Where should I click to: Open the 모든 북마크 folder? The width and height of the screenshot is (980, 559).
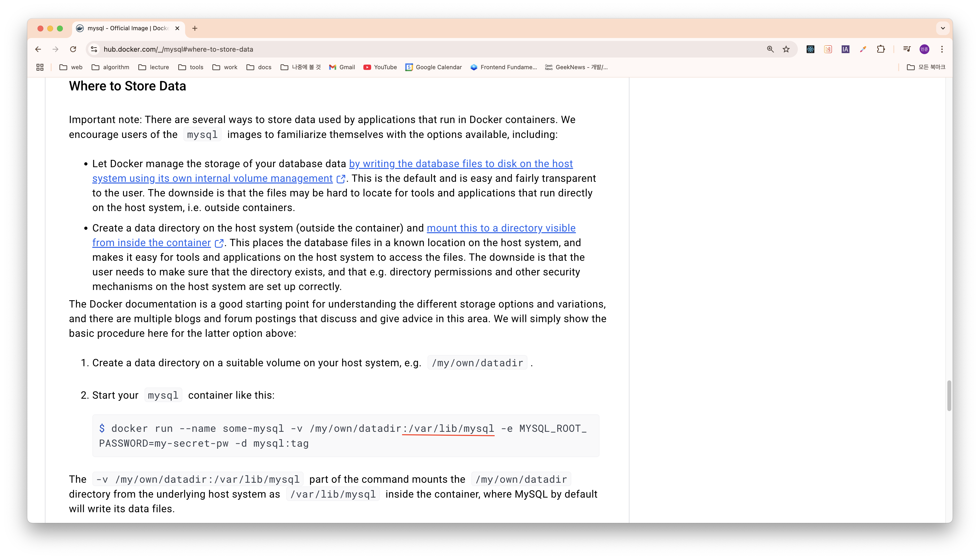click(x=926, y=67)
